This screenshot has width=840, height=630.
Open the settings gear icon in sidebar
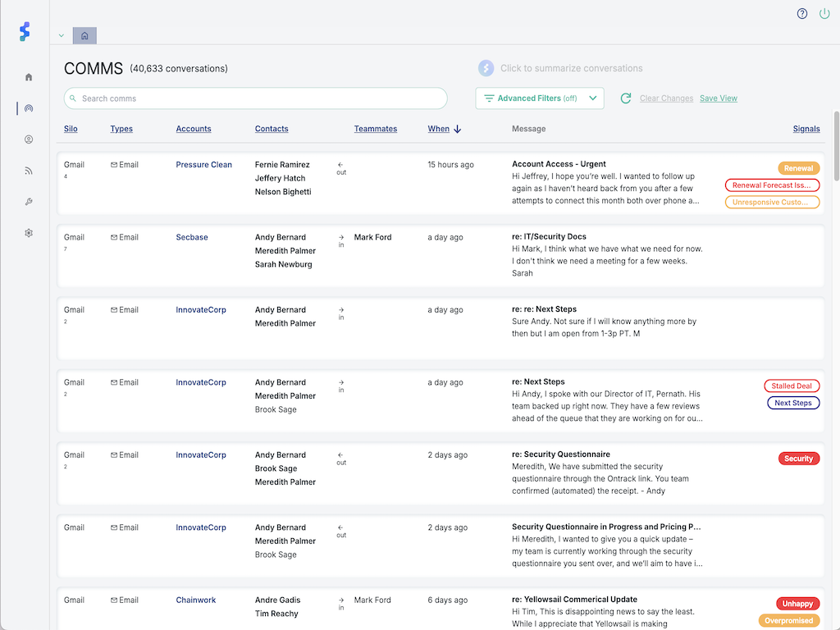29,233
